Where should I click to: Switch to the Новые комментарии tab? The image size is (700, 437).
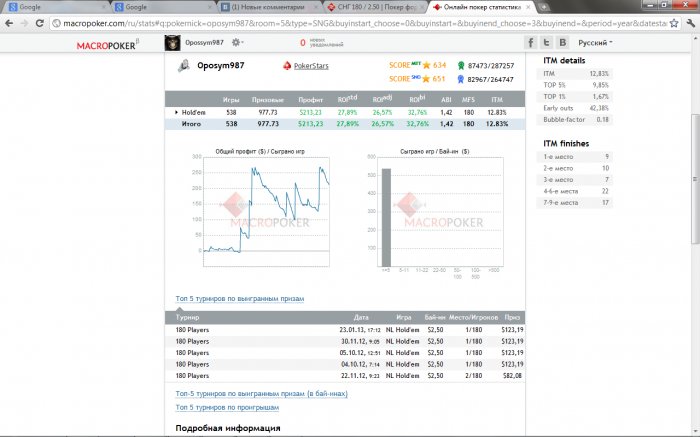(x=270, y=7)
